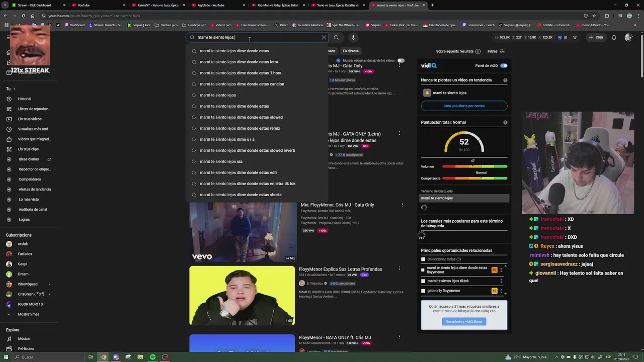This screenshot has height=362, width=644.
Task: Check 'mami te siento lejos dime donde estas floyymenor'
Action: coord(423,270)
